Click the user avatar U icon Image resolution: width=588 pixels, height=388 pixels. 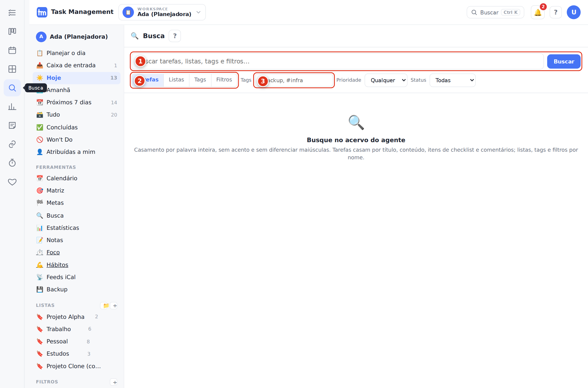point(574,12)
